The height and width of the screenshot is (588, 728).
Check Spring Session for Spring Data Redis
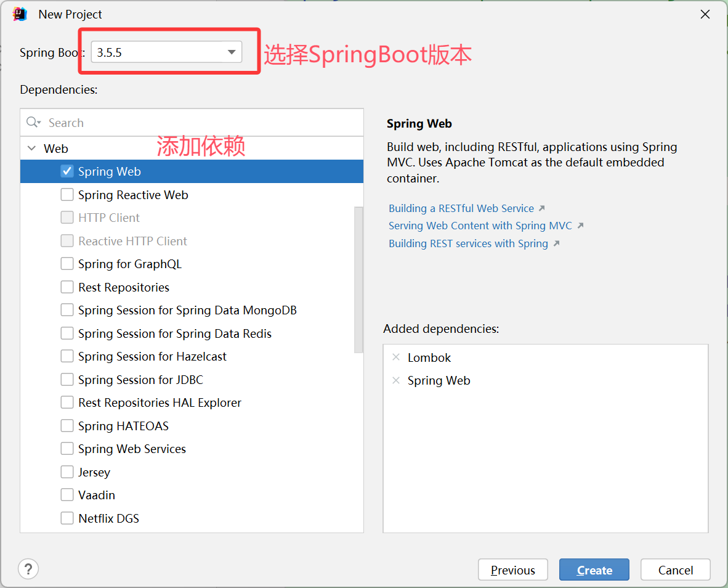pyautogui.click(x=67, y=333)
